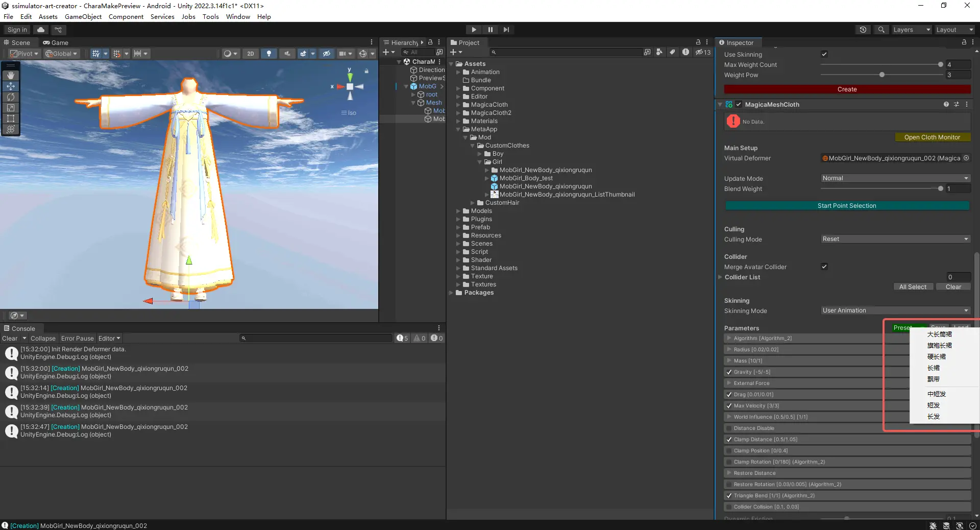980x530 pixels.
Task: Select the Scale tool
Action: coord(11,107)
